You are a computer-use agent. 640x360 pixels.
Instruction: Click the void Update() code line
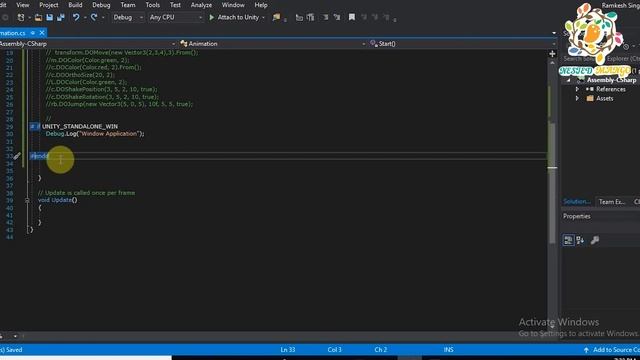pos(58,200)
